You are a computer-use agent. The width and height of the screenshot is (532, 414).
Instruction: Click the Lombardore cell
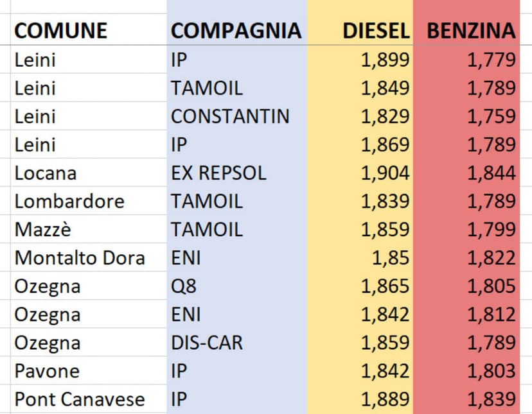69,201
